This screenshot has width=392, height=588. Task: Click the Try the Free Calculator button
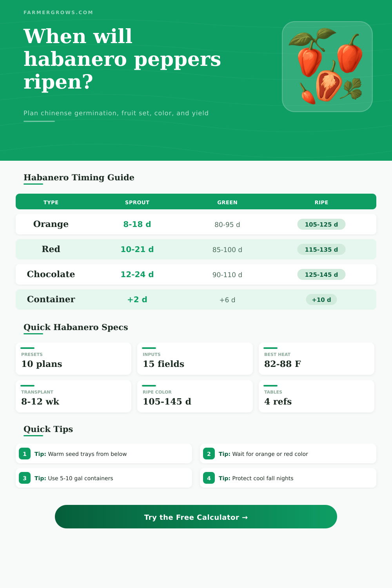pyautogui.click(x=196, y=517)
